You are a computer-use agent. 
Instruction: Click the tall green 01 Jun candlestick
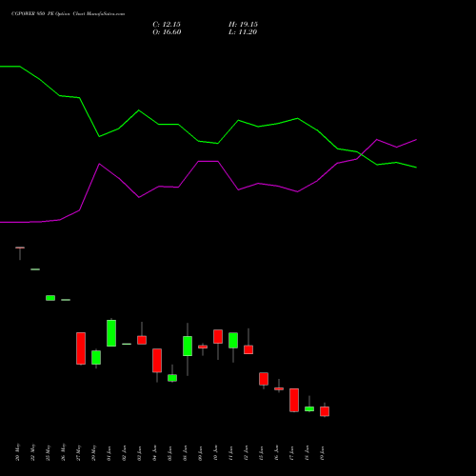click(111, 333)
